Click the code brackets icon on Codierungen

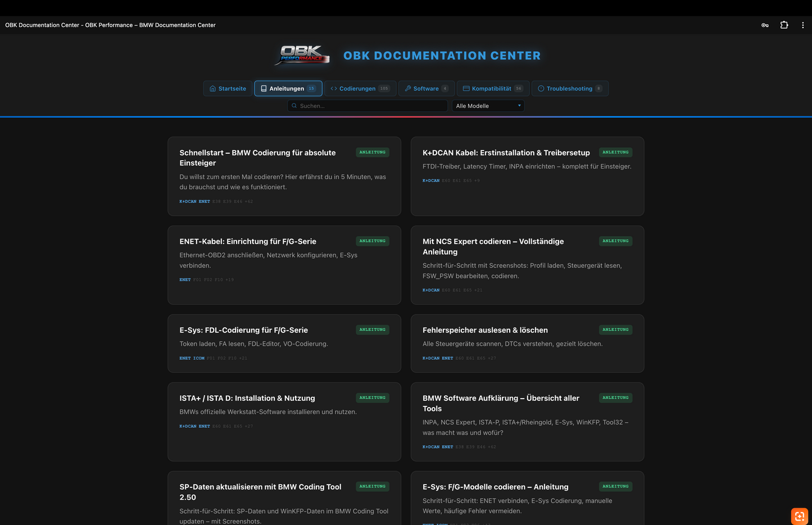click(334, 89)
